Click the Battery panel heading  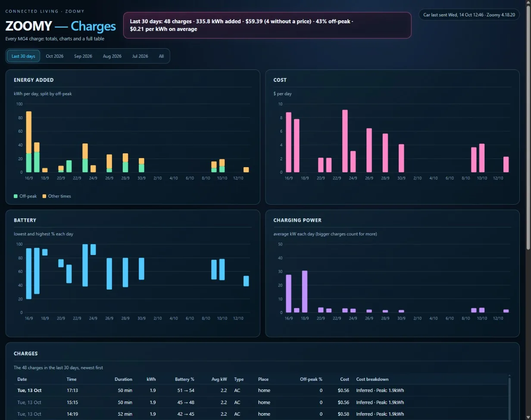tap(25, 220)
